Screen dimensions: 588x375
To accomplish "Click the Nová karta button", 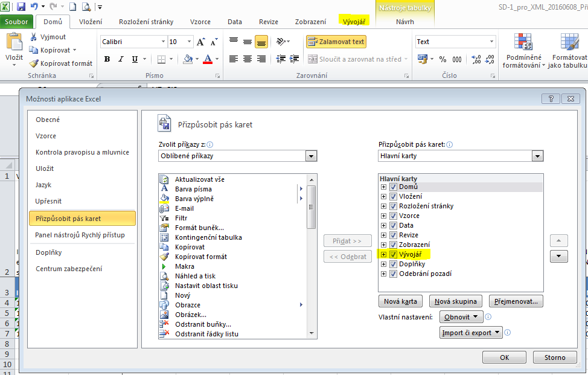I will (x=400, y=301).
